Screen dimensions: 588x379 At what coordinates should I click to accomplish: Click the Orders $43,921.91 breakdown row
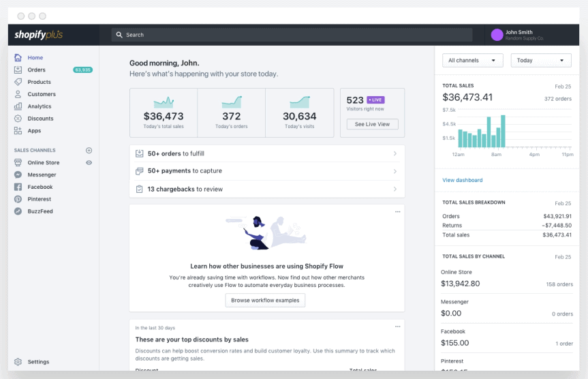coord(507,216)
